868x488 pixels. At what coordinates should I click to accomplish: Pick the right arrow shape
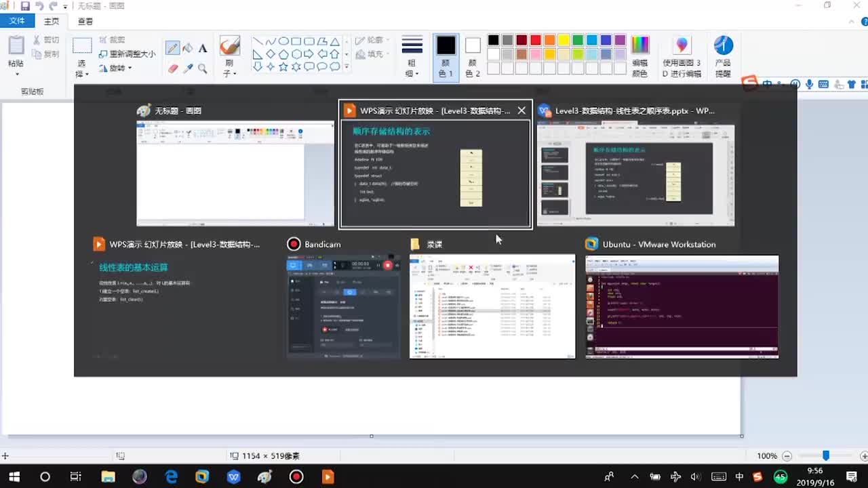tap(309, 54)
